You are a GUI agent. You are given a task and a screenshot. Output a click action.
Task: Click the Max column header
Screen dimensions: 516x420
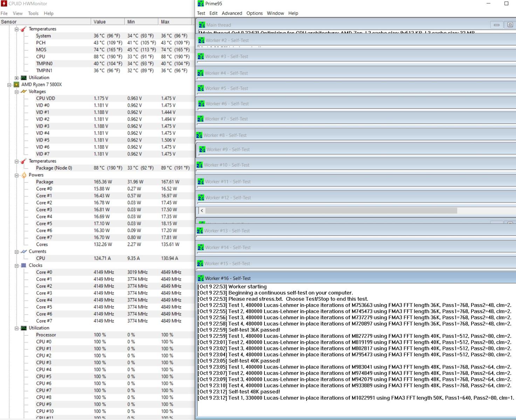click(175, 22)
